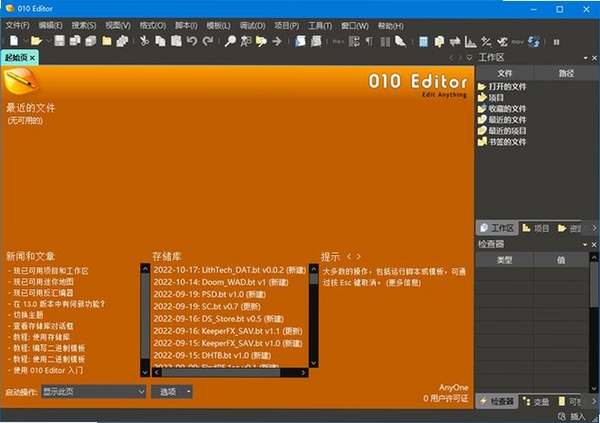This screenshot has width=600, height=423.
Task: Open 现已可用迷你地图 news link
Action: (x=44, y=282)
